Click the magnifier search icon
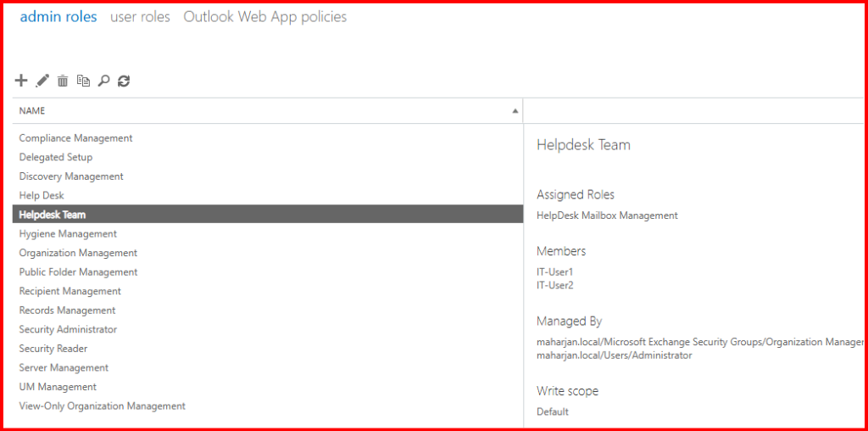868x431 pixels. tap(103, 81)
